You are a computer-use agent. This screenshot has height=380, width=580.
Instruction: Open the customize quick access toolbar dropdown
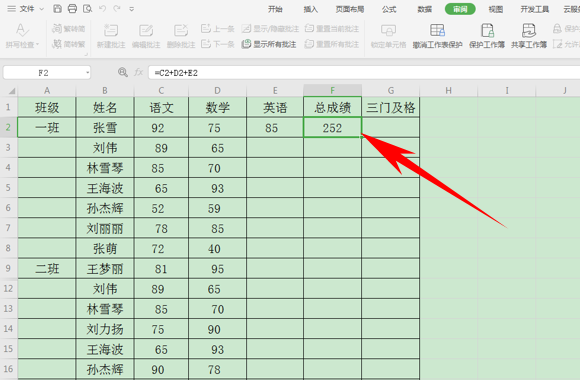[132, 9]
